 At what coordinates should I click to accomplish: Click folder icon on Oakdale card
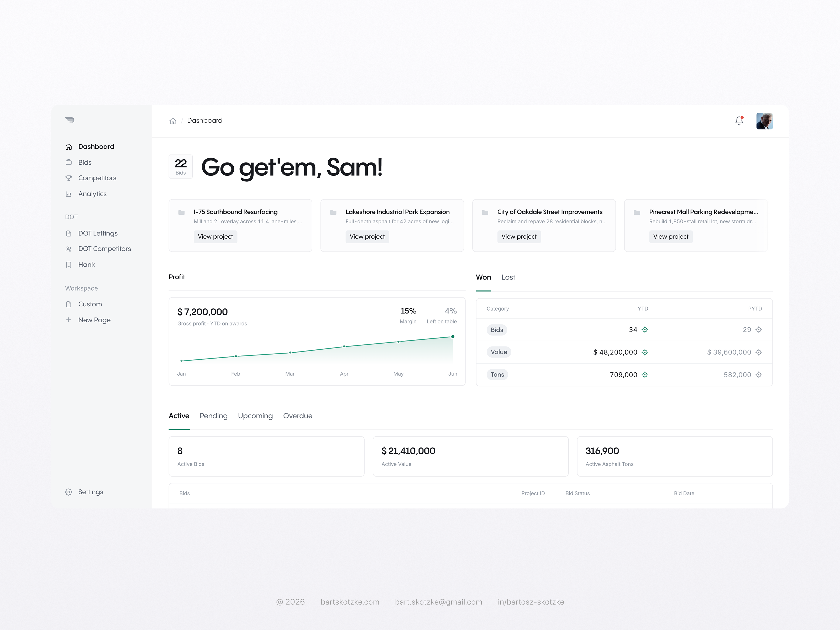(x=485, y=212)
